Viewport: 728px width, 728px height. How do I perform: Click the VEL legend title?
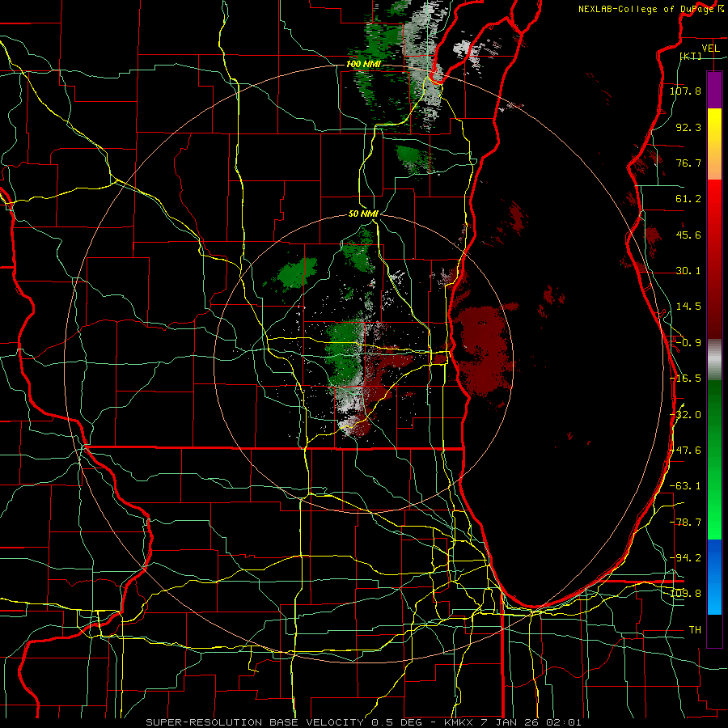click(x=710, y=49)
